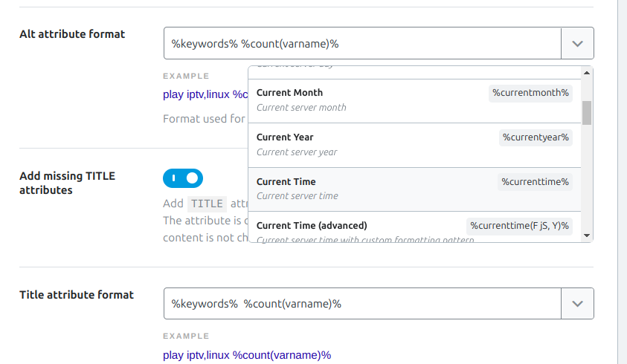This screenshot has width=627, height=364.
Task: Choose the Current Year variable option
Action: (285, 137)
